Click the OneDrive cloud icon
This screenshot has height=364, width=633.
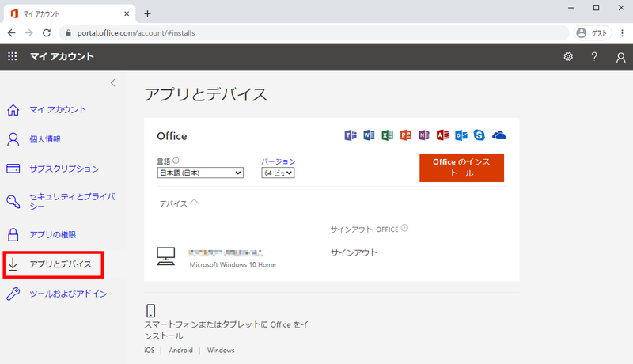(x=499, y=135)
